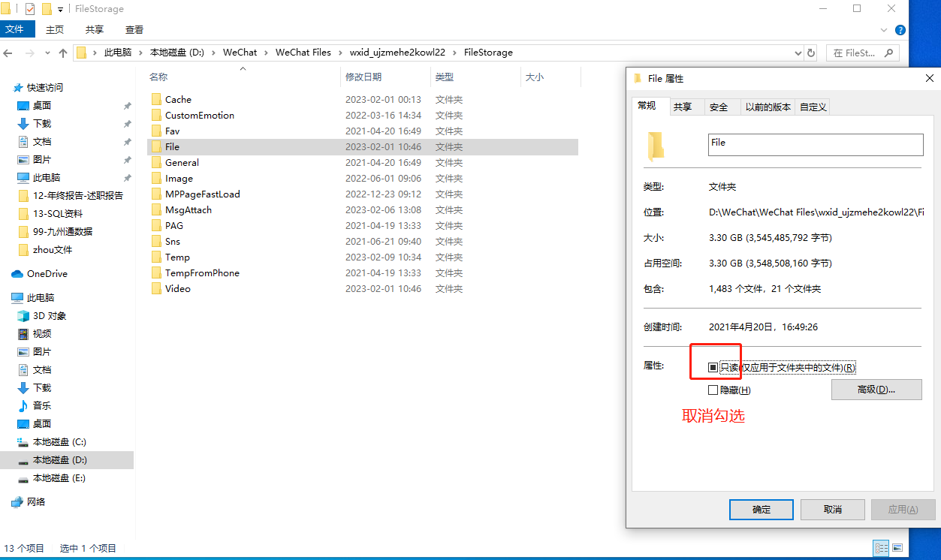Open 图片 pinned under quick access
This screenshot has width=941, height=560.
[x=42, y=160]
